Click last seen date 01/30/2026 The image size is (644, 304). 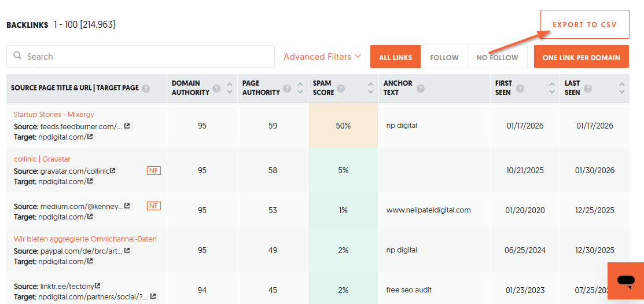[x=595, y=170]
